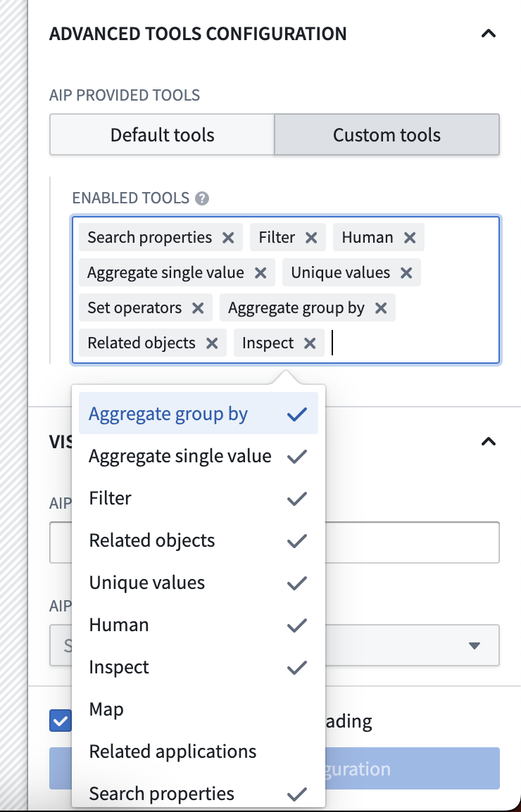Remove the Filter tag

pos(311,238)
